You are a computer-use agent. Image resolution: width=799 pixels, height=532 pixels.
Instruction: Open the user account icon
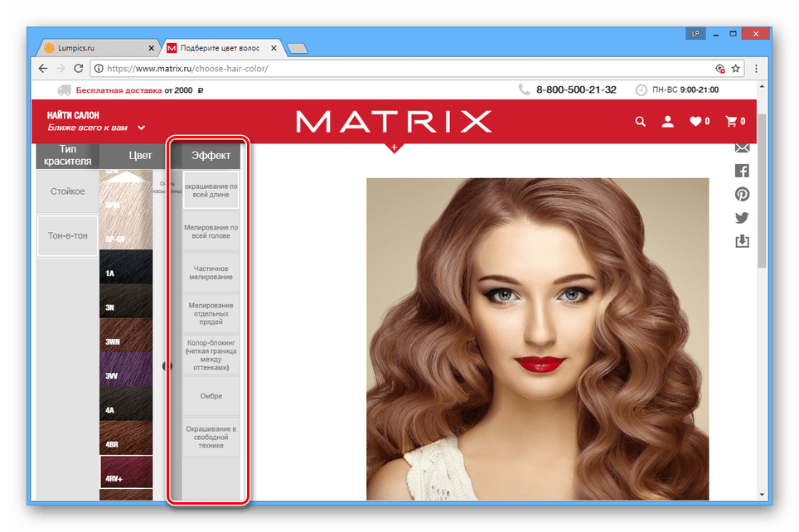click(667, 121)
